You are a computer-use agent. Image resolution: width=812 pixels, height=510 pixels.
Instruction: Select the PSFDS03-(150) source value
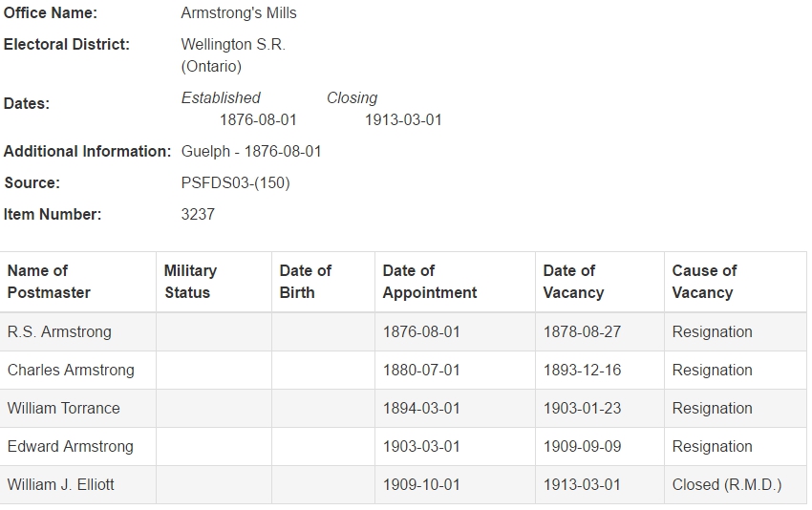(235, 183)
